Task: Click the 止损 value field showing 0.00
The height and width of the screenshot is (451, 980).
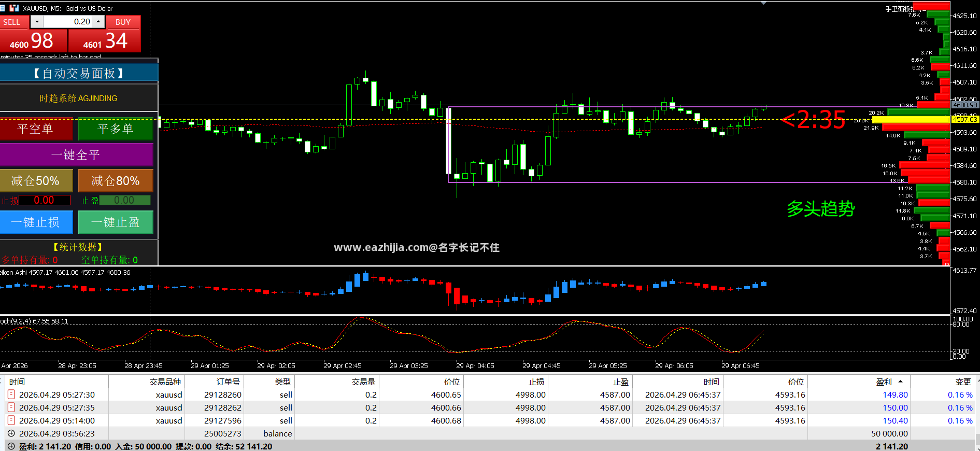Action: tap(45, 200)
